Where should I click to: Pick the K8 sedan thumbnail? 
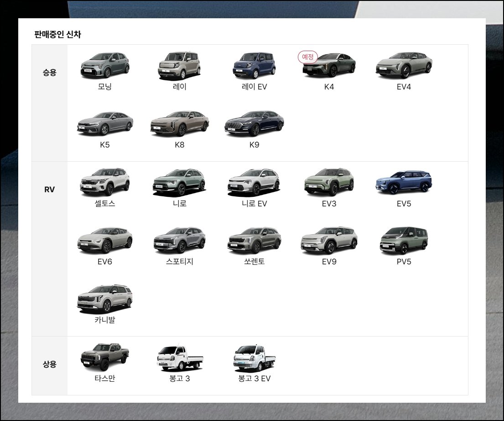179,124
